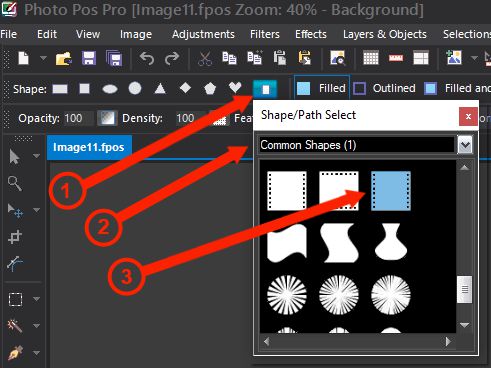
Task: Pick the Crop tool in sidebar
Action: [15, 237]
